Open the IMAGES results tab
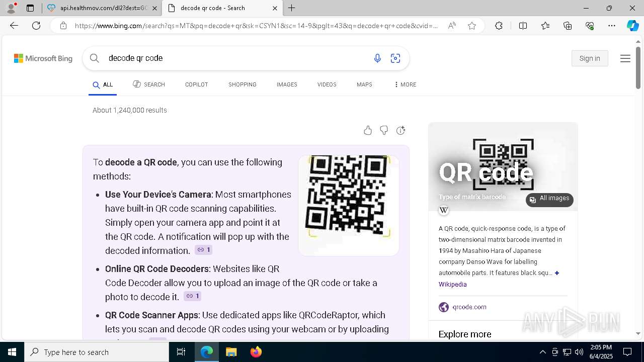 [287, 84]
